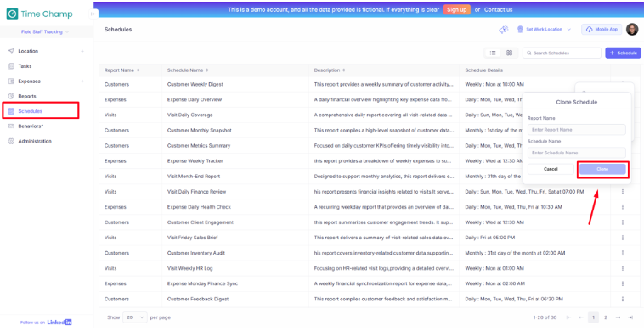Click the Time Champ logo
Screen dimensions: 644x331
(x=39, y=14)
